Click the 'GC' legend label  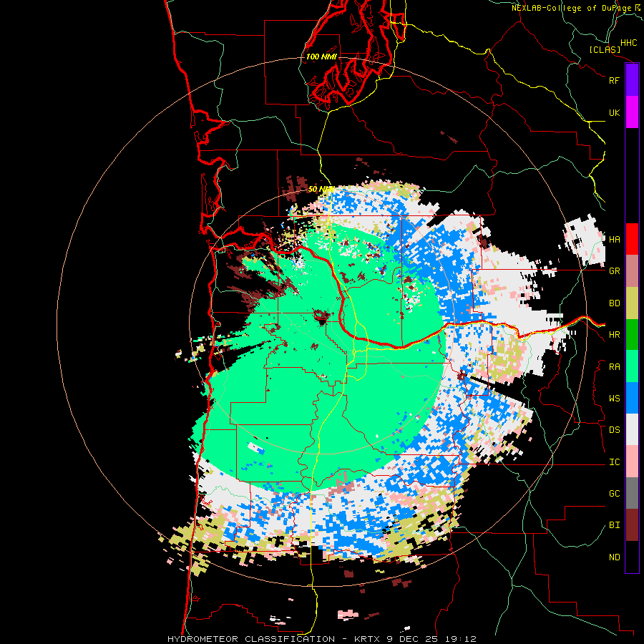click(614, 494)
